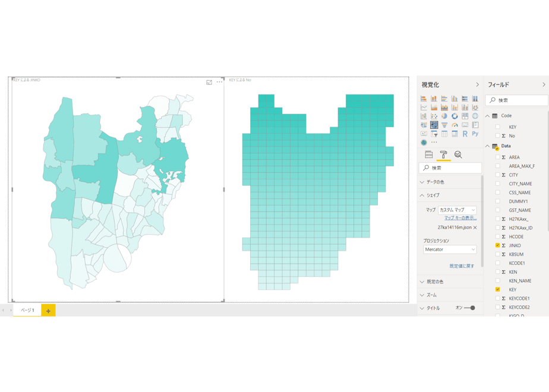Select the card visual with numbers
The height and width of the screenshot is (392, 549).
(x=465, y=125)
